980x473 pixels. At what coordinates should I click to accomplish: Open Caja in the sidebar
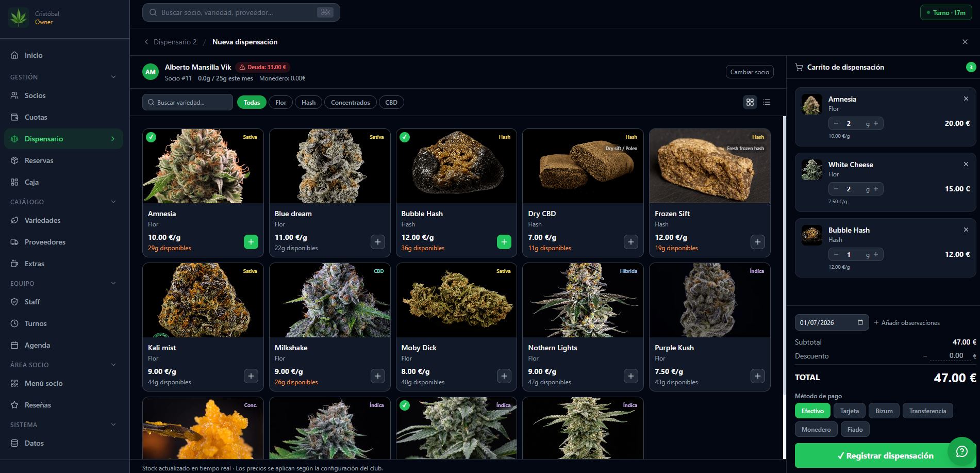click(63, 182)
